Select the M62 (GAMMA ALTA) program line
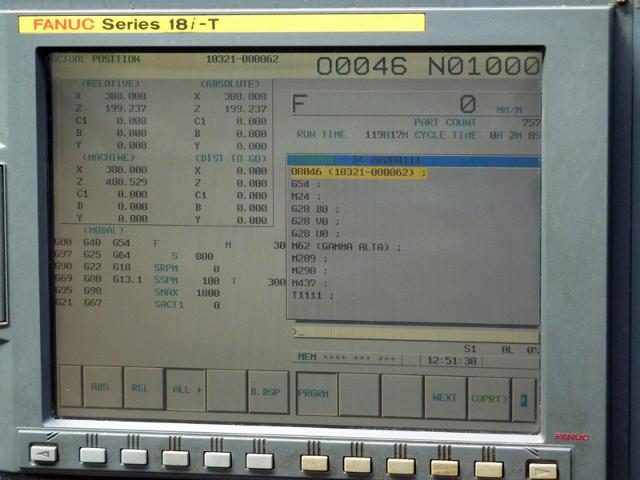Image resolution: width=640 pixels, height=480 pixels. (345, 246)
